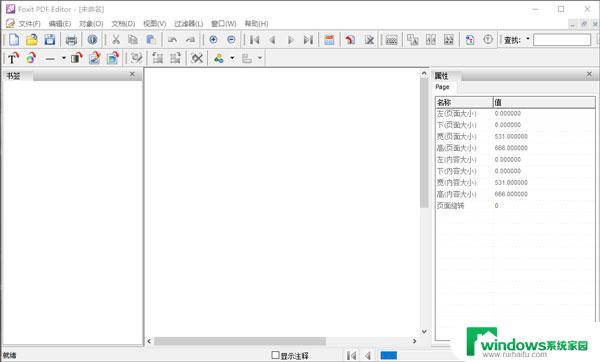Click the scroll right arrow below document
Viewport: 600px width, 362px height.
[415, 341]
